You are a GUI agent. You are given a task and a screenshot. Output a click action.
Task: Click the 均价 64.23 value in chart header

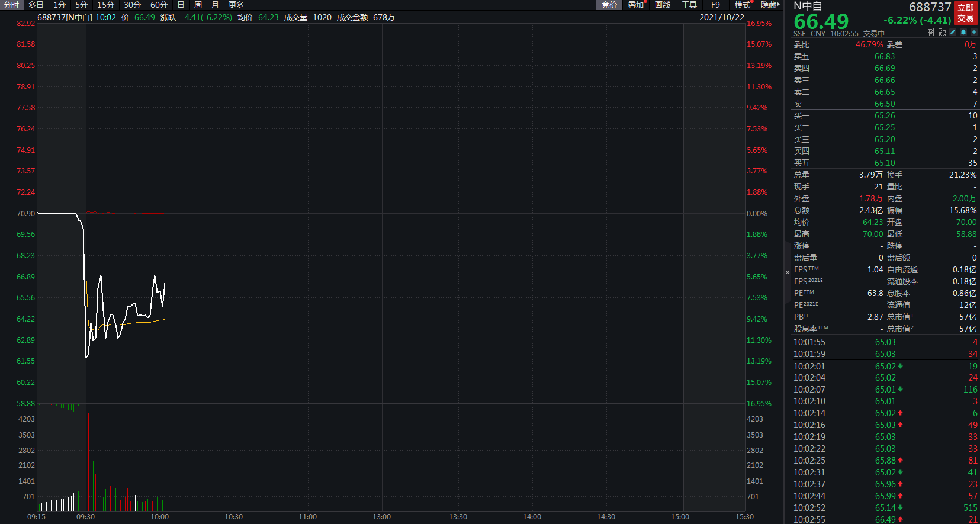point(268,17)
